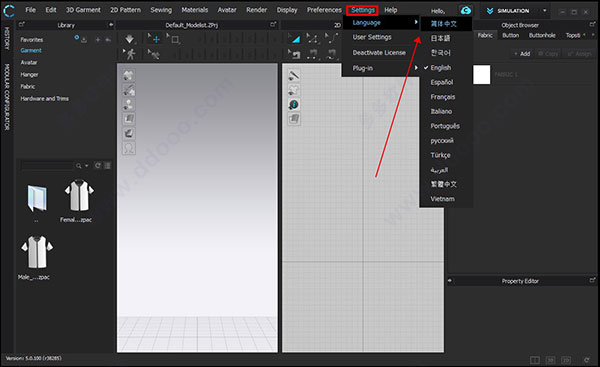Image resolution: width=600 pixels, height=367 pixels.
Task: Select the Edit Sewing tool in 2D toolbar
Action: coord(294,54)
